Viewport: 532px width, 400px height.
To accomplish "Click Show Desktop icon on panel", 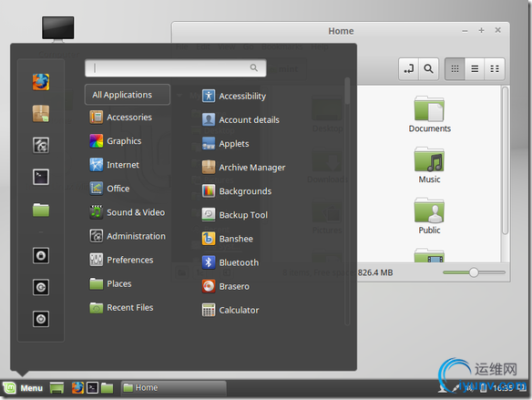I will 56,388.
